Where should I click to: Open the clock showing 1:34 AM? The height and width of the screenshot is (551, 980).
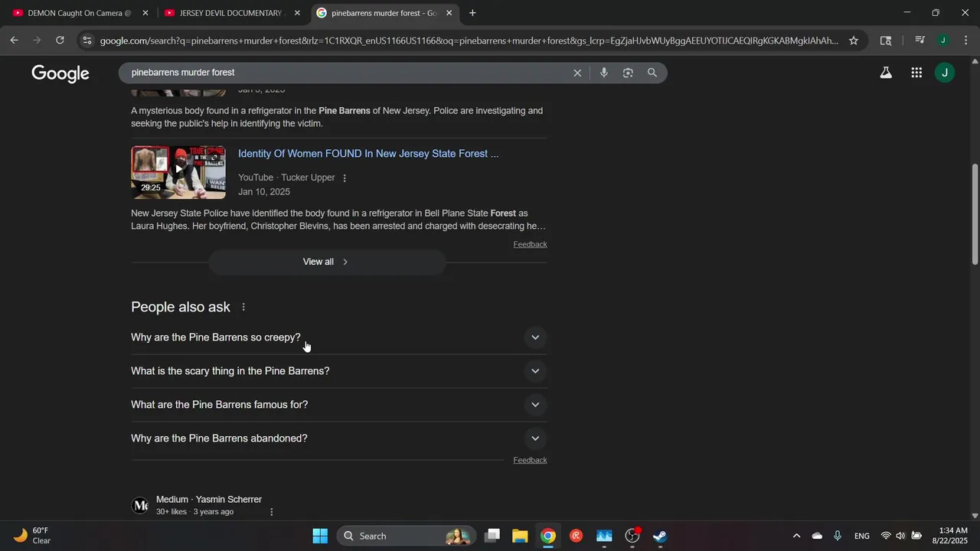pyautogui.click(x=948, y=536)
